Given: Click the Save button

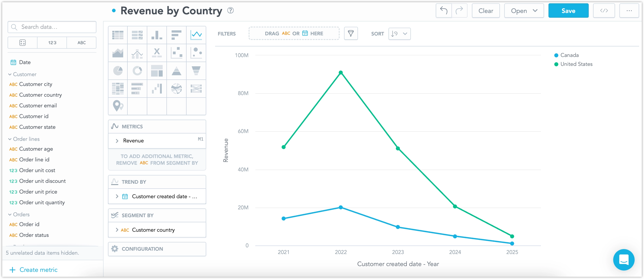Looking at the screenshot, I should [568, 10].
